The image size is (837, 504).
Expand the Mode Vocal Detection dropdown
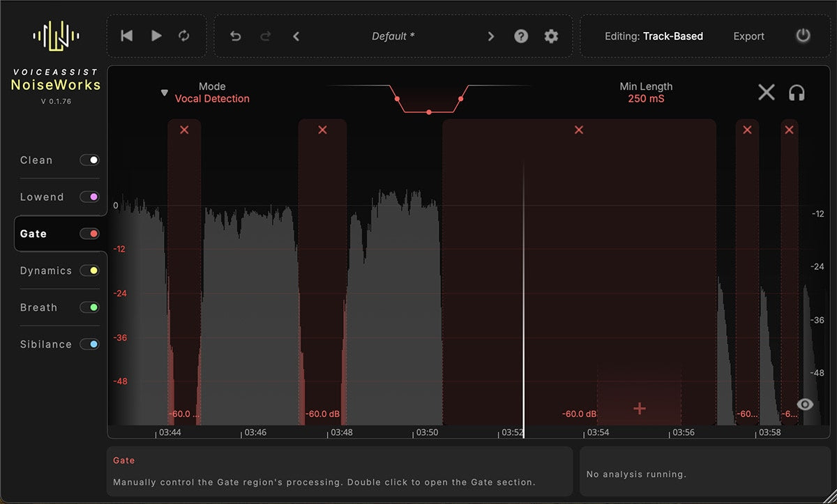pos(165,93)
